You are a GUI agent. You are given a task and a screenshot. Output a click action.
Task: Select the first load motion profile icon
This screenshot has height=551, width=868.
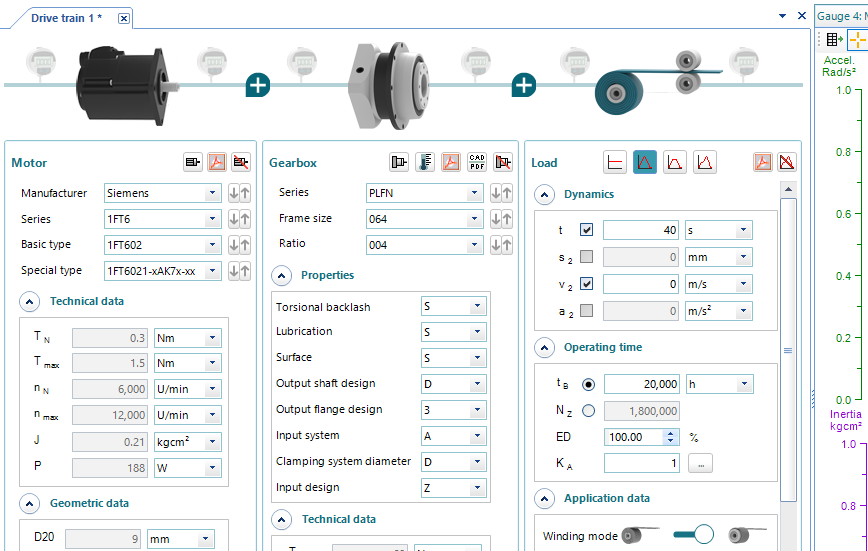coord(615,162)
